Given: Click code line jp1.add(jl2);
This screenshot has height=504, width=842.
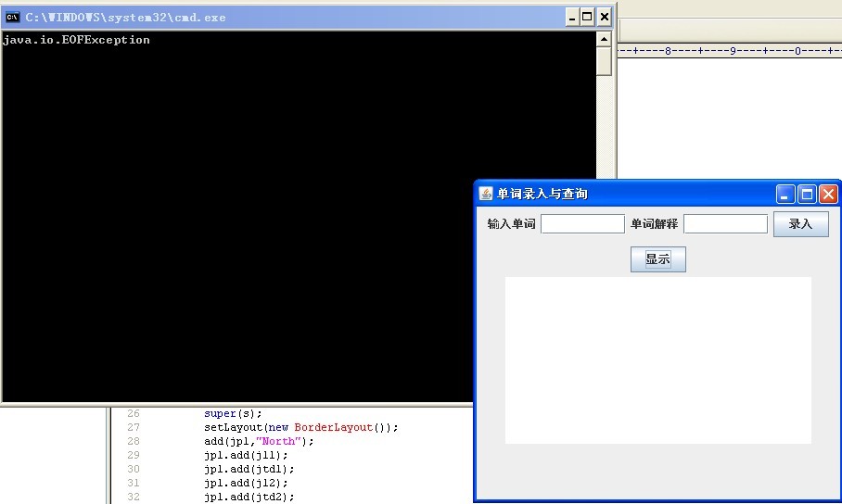Looking at the screenshot, I should click(x=246, y=484).
